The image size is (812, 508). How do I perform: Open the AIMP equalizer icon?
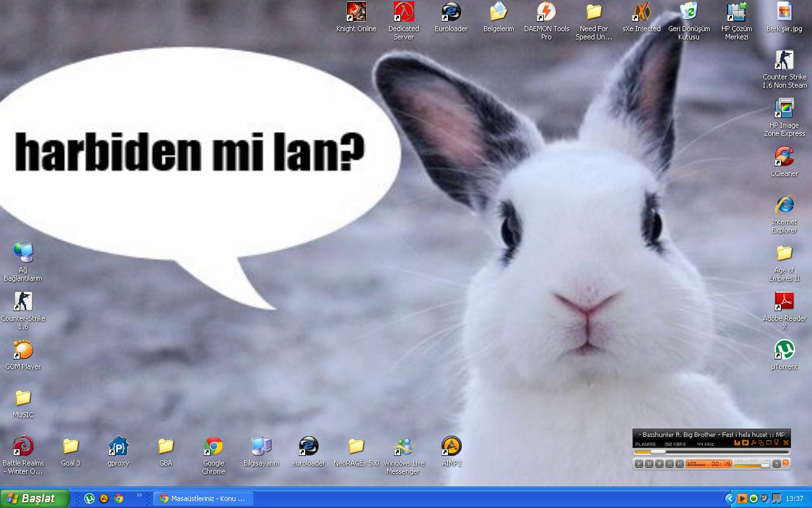tap(737, 443)
